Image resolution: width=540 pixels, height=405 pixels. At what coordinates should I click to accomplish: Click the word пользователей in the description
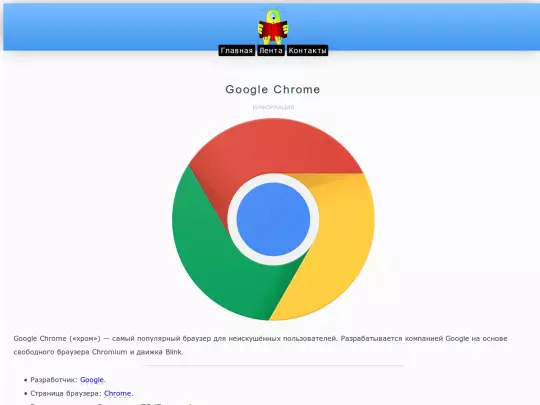pos(310,339)
